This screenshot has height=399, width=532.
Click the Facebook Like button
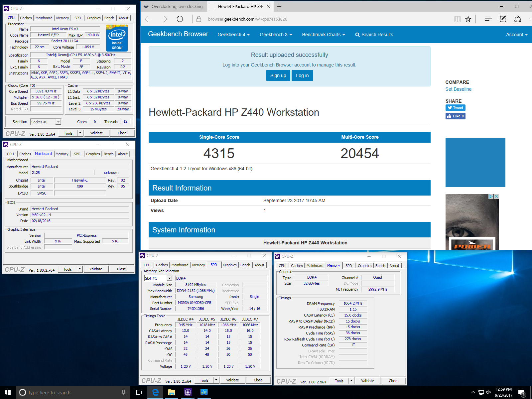click(x=455, y=116)
